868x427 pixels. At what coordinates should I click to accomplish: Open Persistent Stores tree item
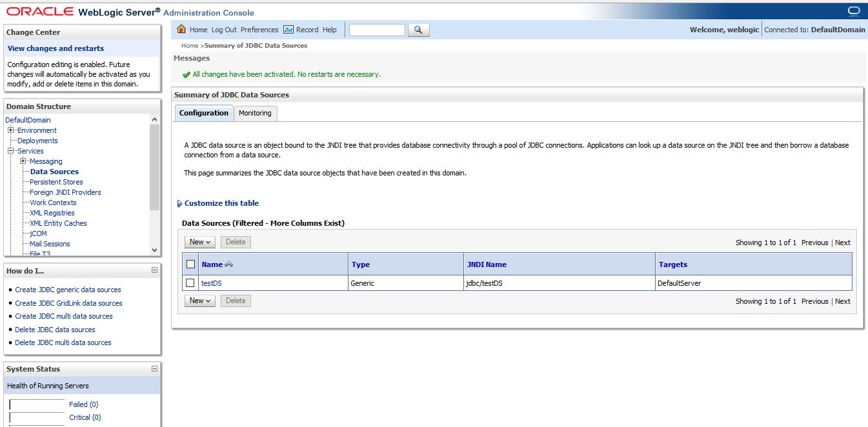pos(56,182)
